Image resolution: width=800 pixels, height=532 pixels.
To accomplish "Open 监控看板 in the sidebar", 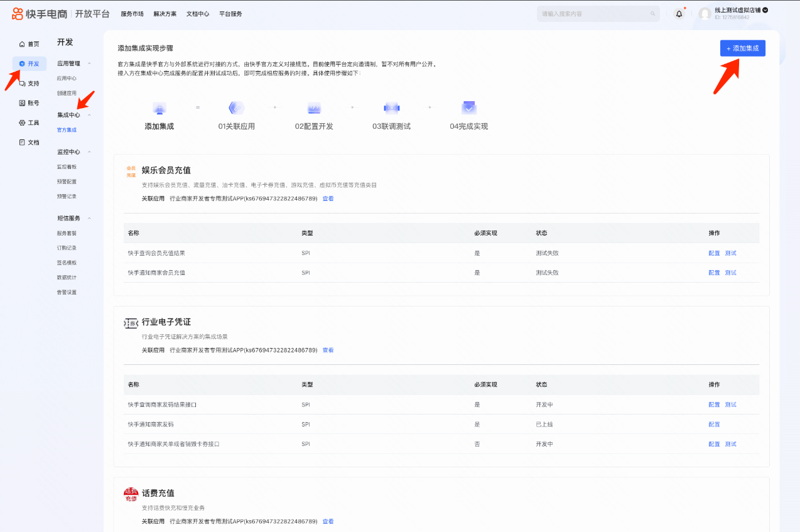I will click(x=67, y=166).
